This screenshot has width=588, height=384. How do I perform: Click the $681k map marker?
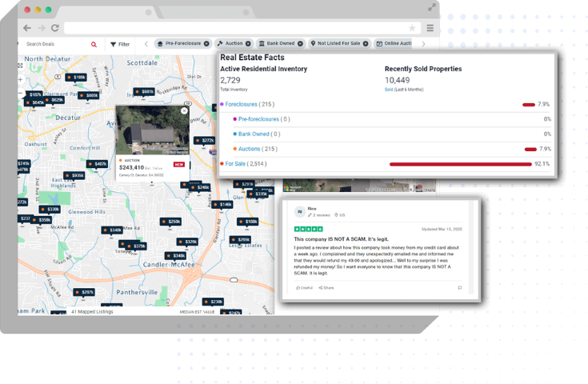144,91
